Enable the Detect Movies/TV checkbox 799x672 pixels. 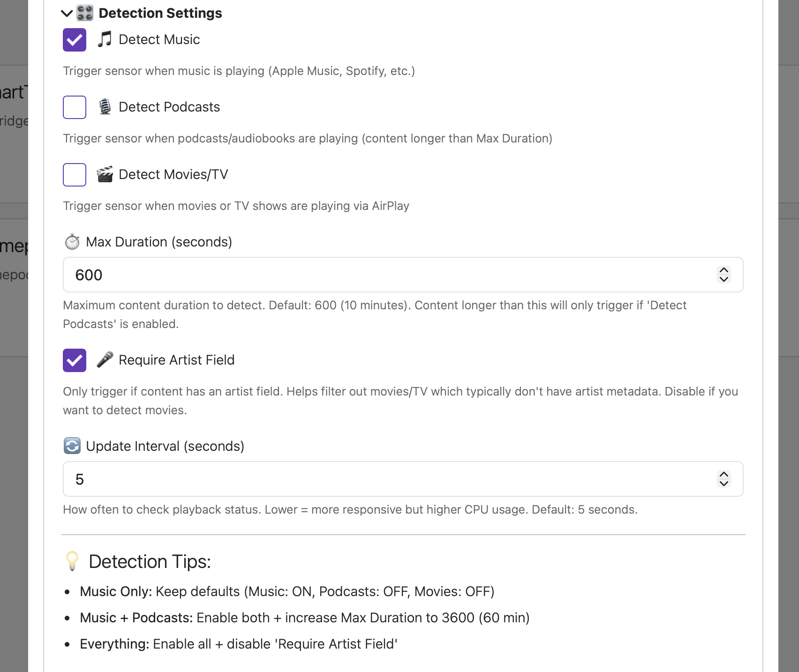[75, 174]
